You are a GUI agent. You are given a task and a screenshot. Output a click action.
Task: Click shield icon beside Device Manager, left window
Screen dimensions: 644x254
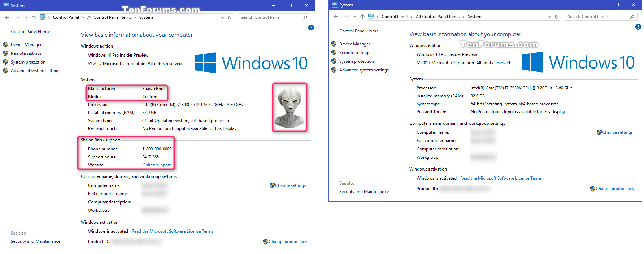point(5,45)
